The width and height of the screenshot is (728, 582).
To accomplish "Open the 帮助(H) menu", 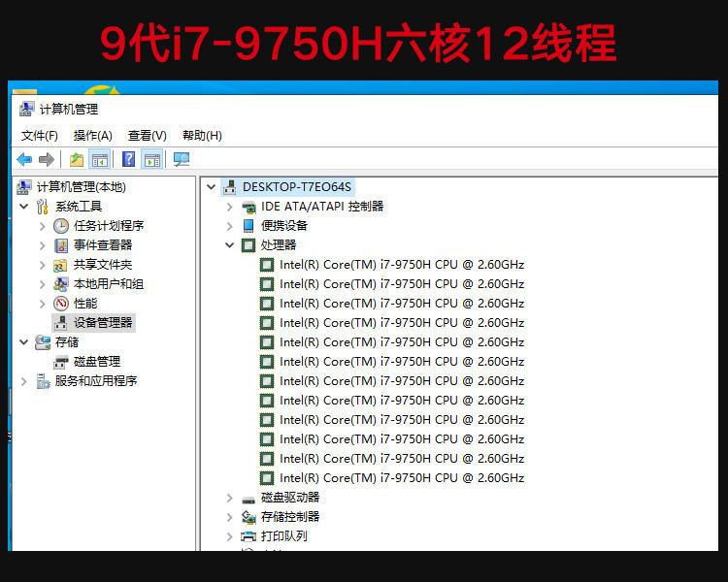I will pos(202,136).
